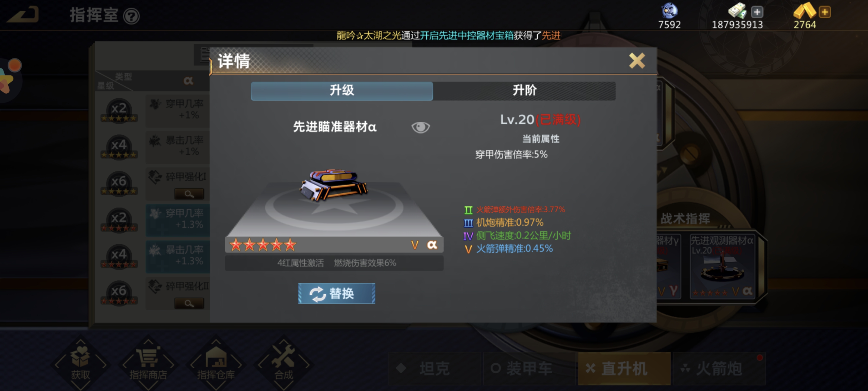This screenshot has height=391, width=868.
Task: Open help icon next to 指挥室
Action: [131, 16]
